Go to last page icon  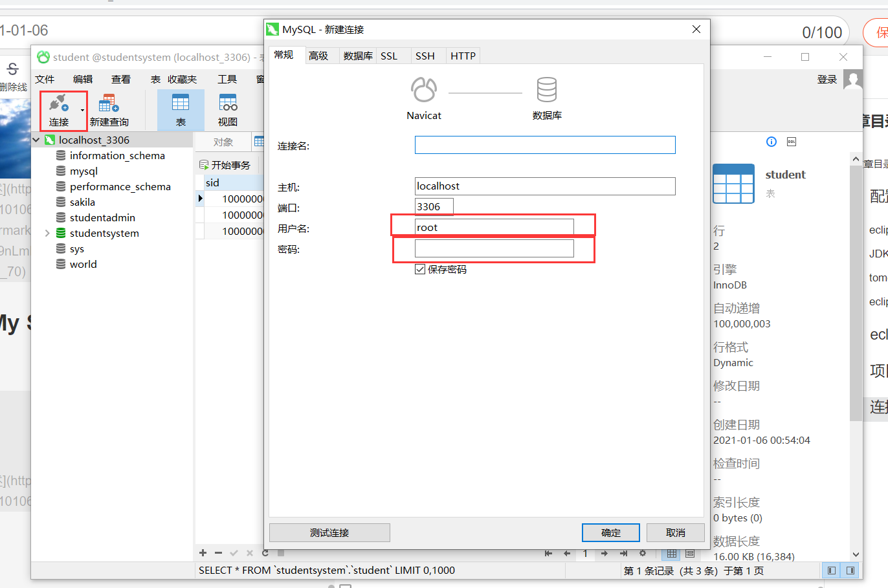click(x=623, y=553)
